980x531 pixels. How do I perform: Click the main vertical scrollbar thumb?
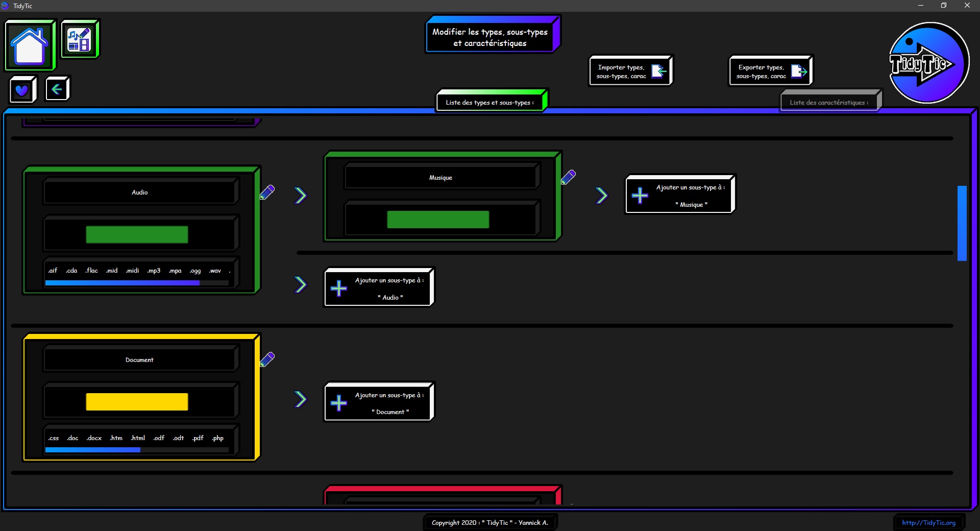coord(962,224)
